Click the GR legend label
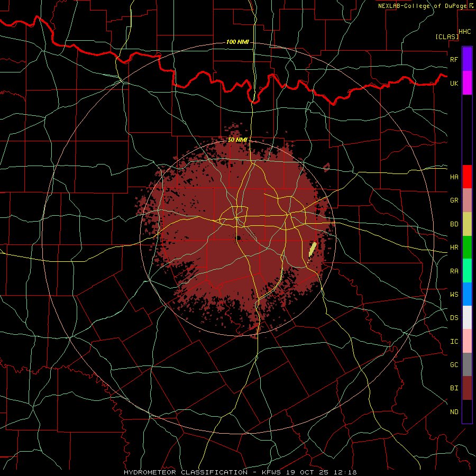 pos(454,200)
